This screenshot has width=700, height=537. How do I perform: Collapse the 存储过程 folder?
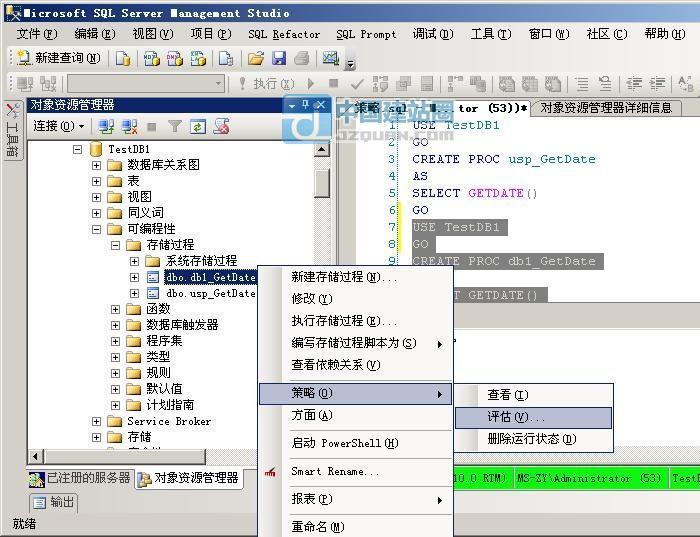click(x=116, y=245)
